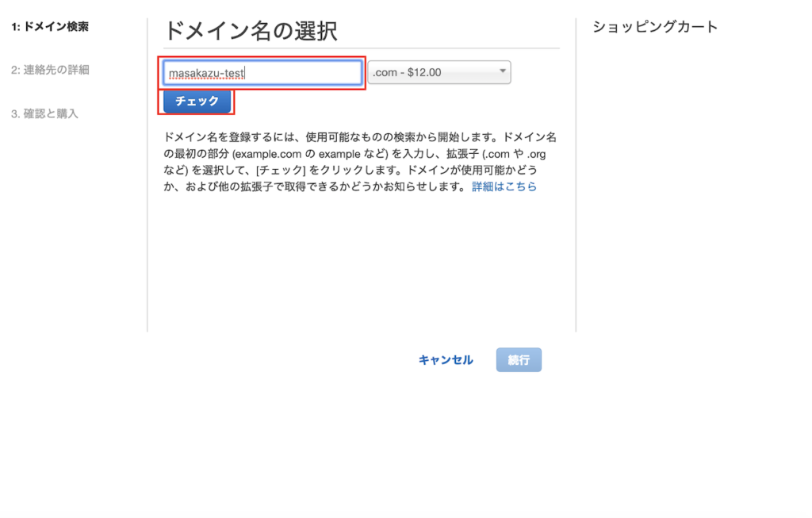Click the step number 3. in the sidebar
This screenshot has width=812, height=518.
coord(15,113)
